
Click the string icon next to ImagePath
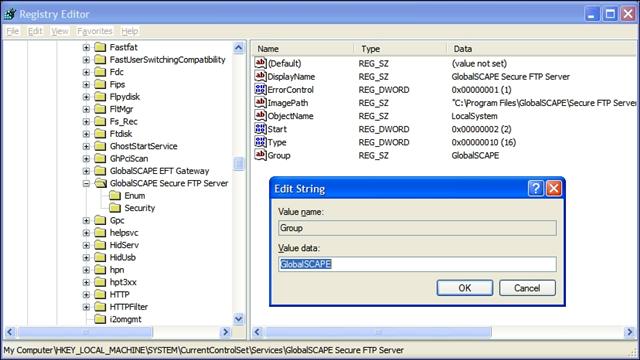tap(260, 102)
